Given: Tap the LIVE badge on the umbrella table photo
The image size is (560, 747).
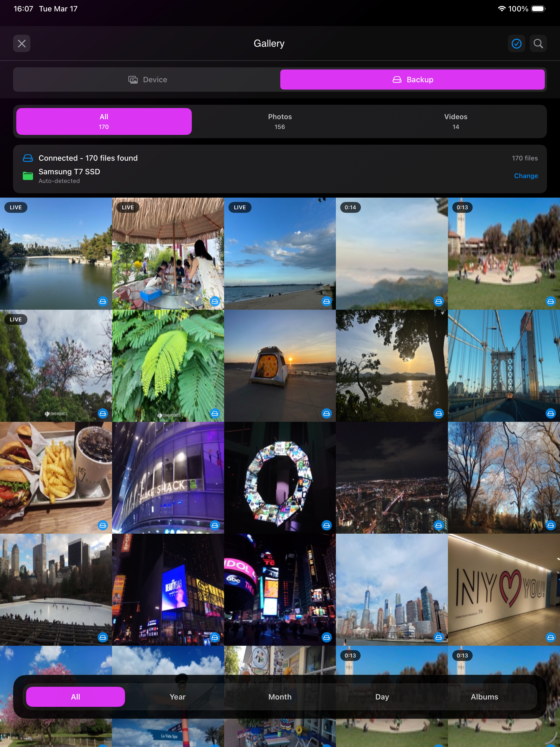Looking at the screenshot, I should pos(128,207).
